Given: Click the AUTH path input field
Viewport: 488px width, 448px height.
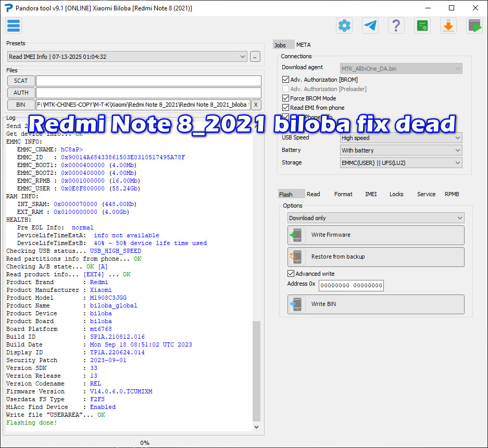Looking at the screenshot, I should [x=148, y=93].
